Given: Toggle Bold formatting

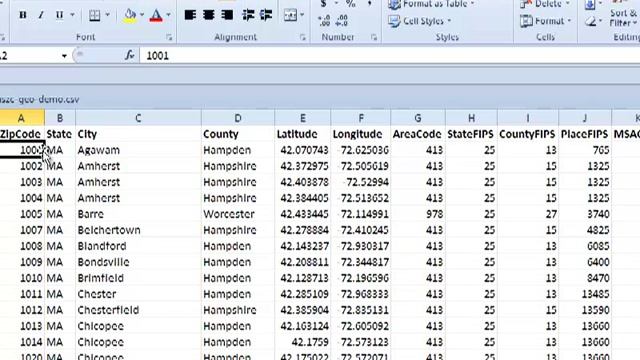Looking at the screenshot, I should (x=23, y=16).
